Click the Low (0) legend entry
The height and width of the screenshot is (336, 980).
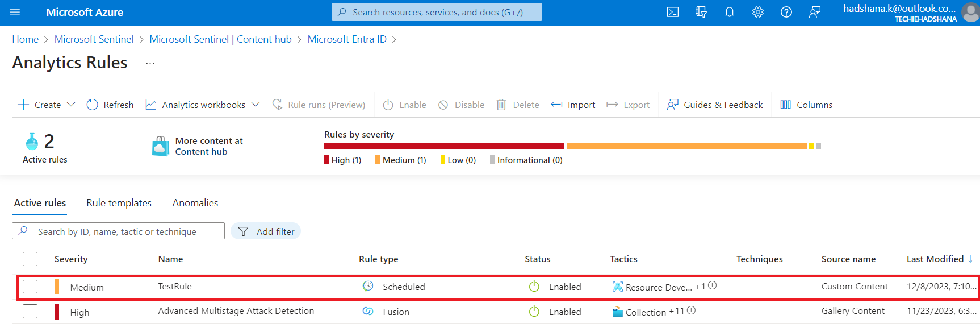pos(458,160)
